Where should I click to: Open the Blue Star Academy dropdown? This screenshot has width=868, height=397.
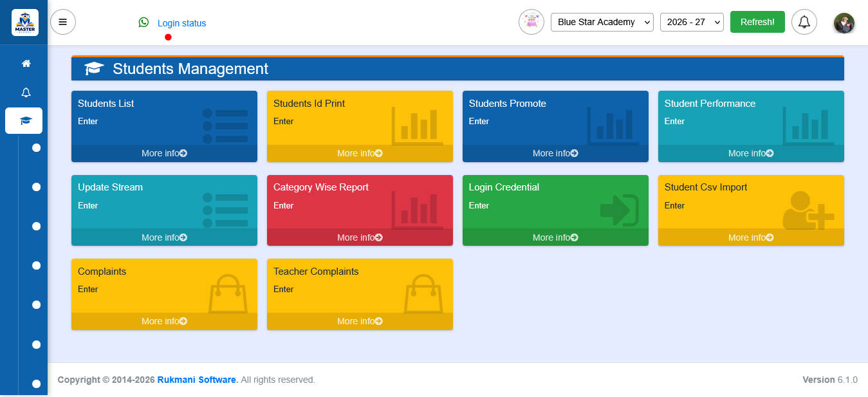(x=602, y=22)
